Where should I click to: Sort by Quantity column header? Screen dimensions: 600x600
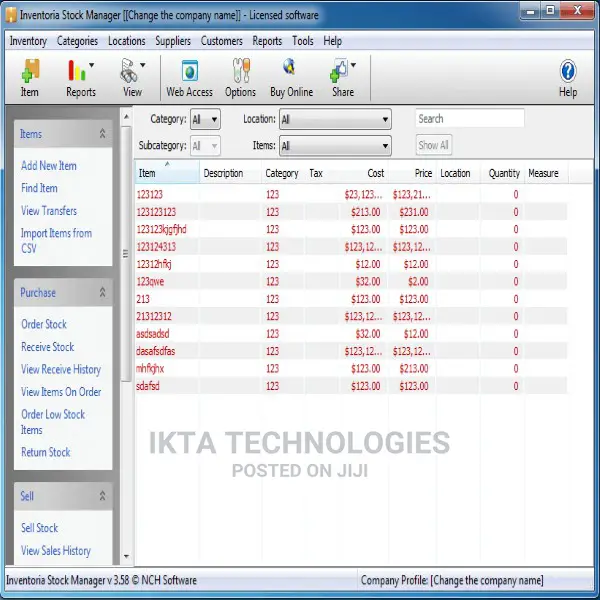[x=502, y=173]
